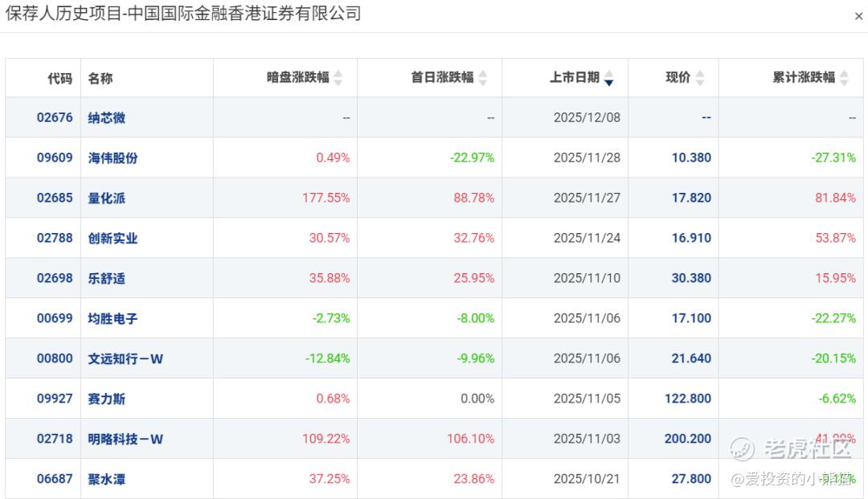This screenshot has height=499, width=868.
Task: Open stock 聚水潭
Action: pyautogui.click(x=106, y=479)
